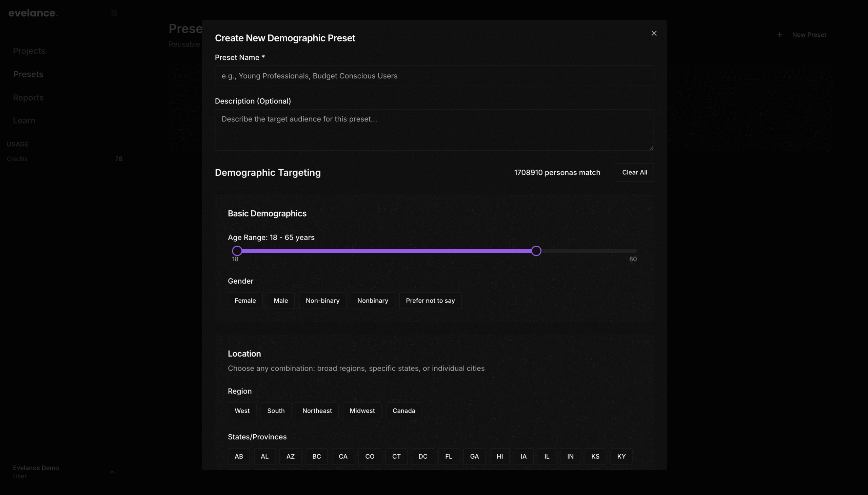The image size is (868, 495).
Task: Enable the Prefer not to say option
Action: pos(430,301)
